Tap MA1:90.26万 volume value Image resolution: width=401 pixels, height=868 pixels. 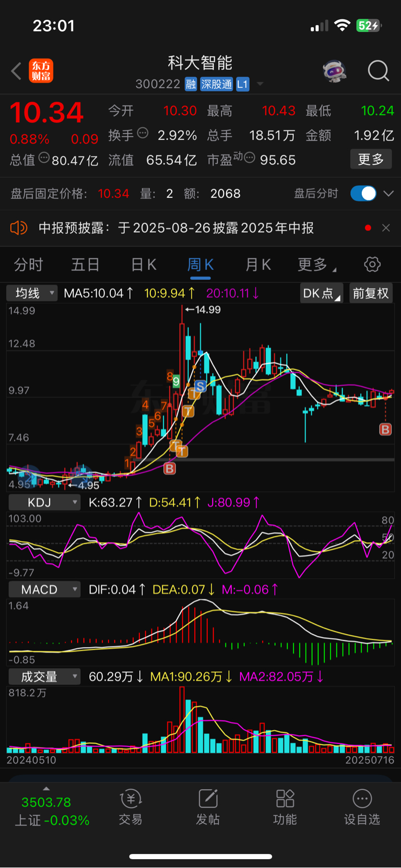(191, 677)
